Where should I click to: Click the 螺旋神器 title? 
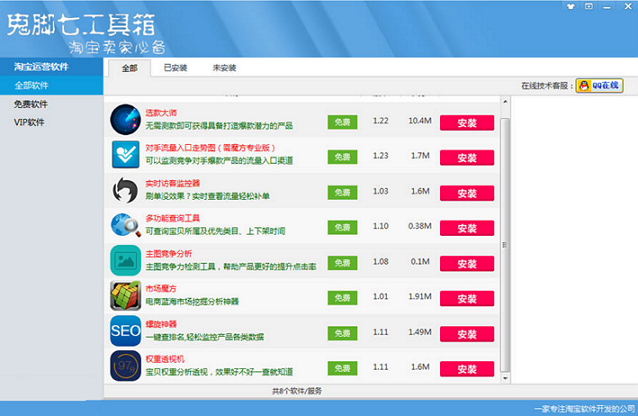[x=161, y=324]
